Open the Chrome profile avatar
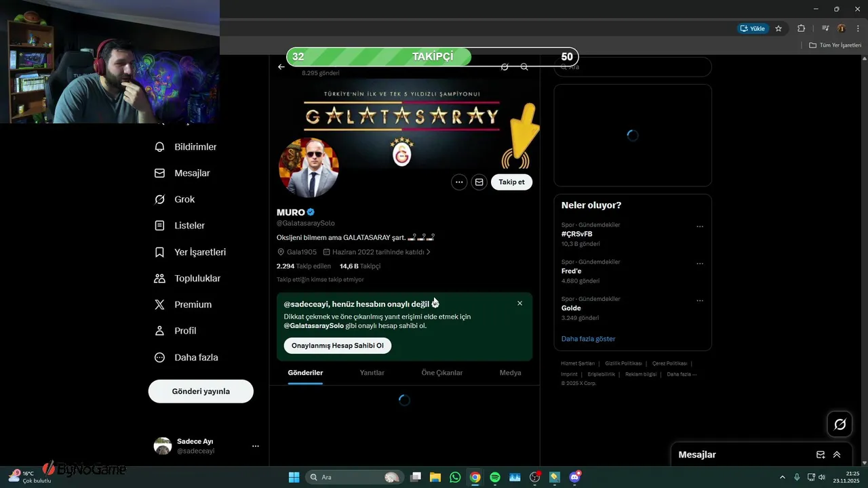 pyautogui.click(x=842, y=28)
